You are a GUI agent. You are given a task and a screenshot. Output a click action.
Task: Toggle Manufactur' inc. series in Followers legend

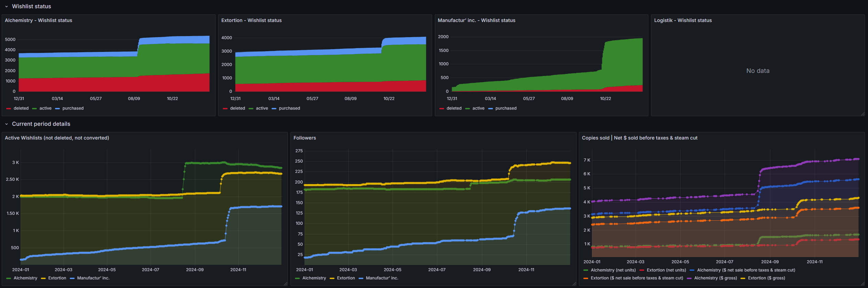click(382, 278)
